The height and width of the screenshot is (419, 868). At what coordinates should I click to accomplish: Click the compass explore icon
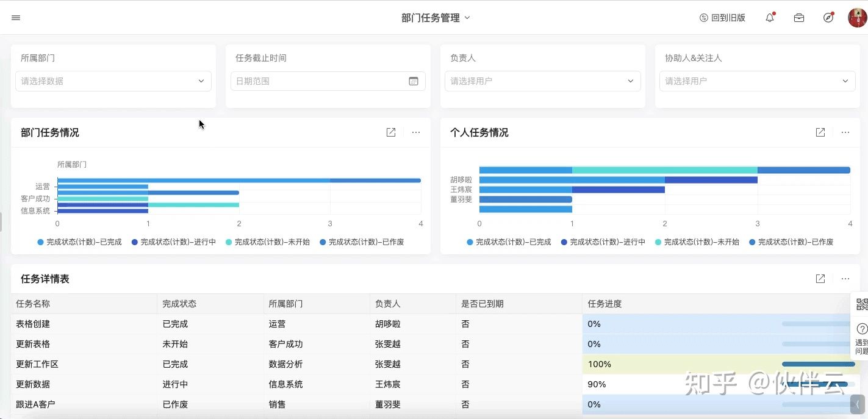coord(828,18)
